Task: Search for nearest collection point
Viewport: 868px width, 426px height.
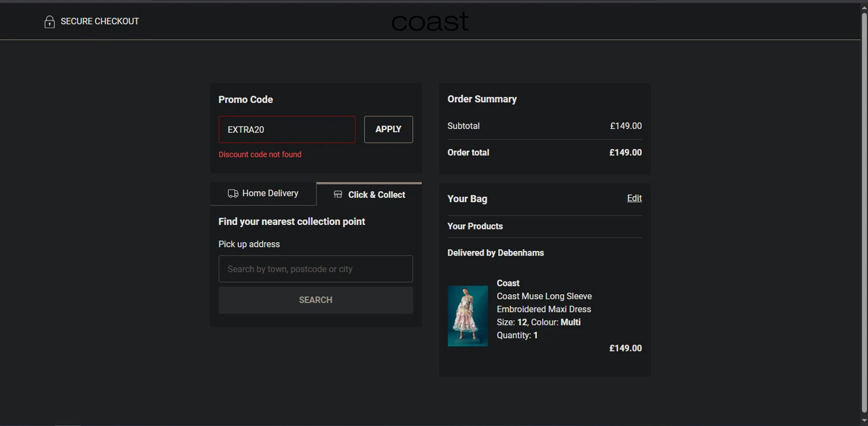Action: tap(316, 300)
